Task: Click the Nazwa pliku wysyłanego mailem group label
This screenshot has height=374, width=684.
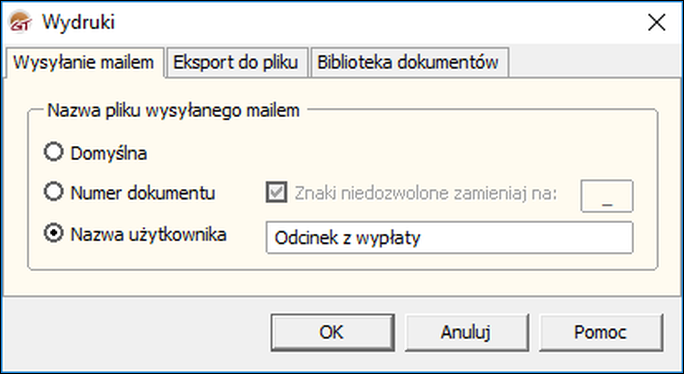Action: click(174, 110)
